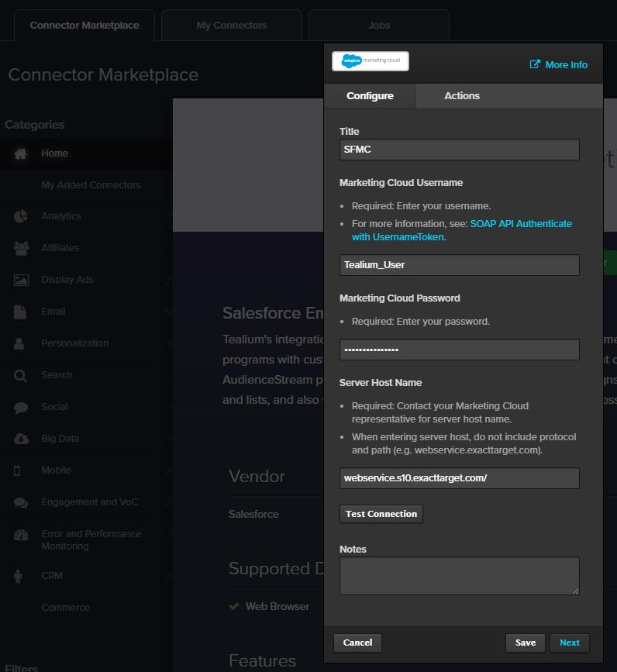Click inside the Notes text area
617x672 pixels.
tap(459, 575)
